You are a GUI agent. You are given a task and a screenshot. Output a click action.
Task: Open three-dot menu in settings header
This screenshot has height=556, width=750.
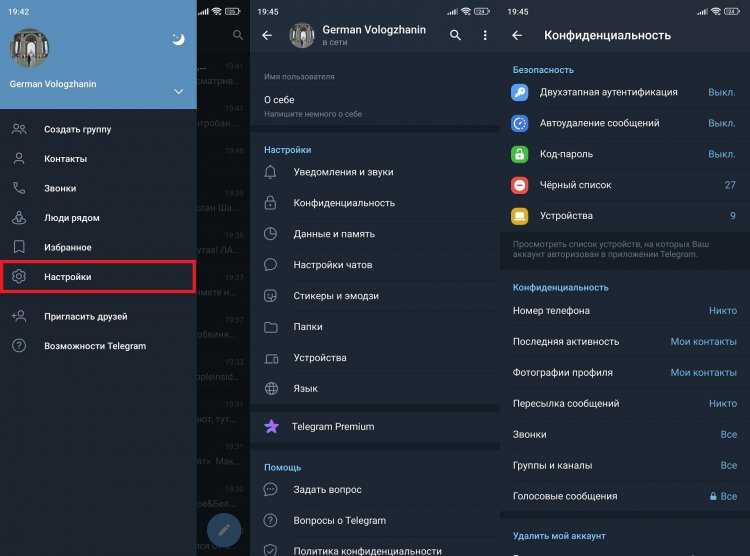tap(485, 35)
